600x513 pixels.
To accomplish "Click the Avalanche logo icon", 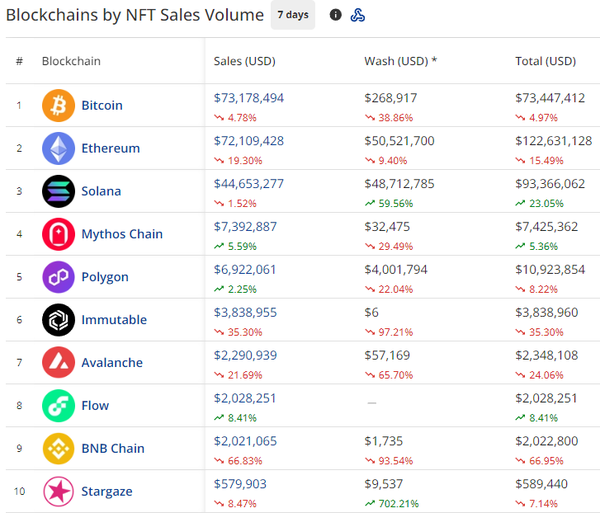I will tap(58, 362).
